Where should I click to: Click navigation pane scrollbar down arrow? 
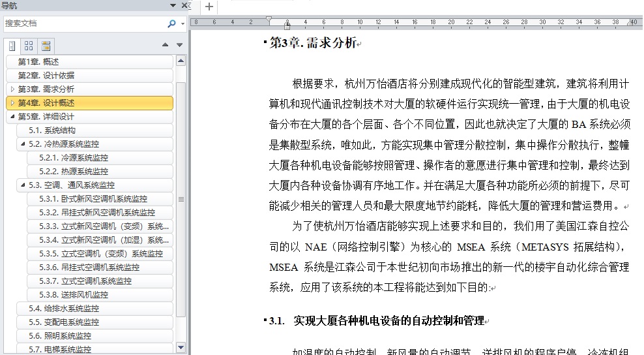(181, 348)
